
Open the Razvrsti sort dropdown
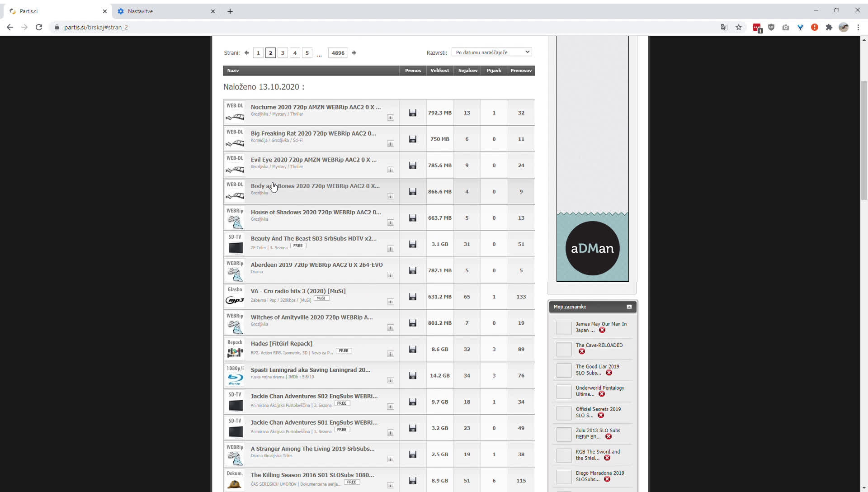(492, 52)
